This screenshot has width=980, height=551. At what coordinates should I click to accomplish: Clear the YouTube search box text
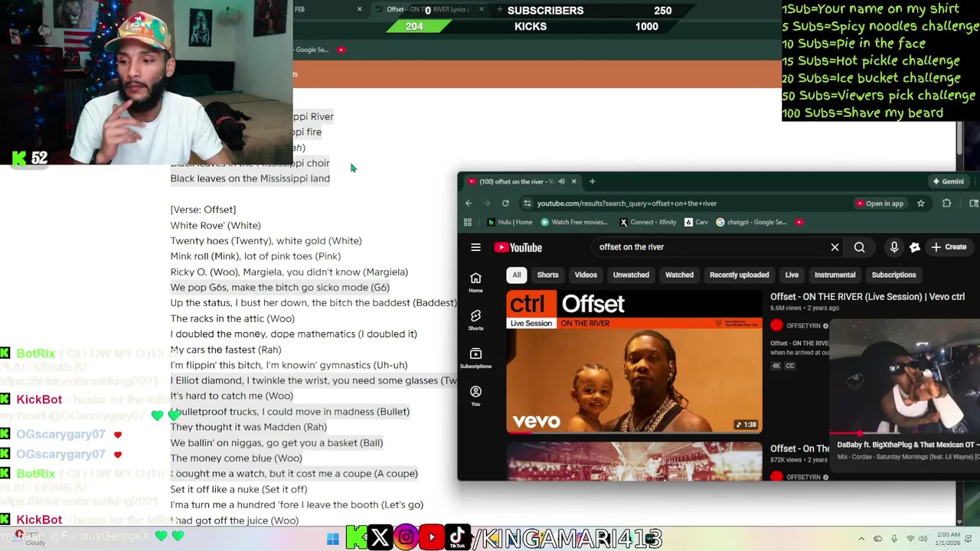pos(835,247)
